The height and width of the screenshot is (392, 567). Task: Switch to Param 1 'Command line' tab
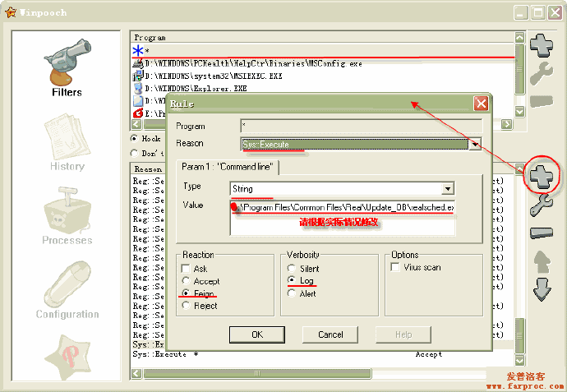tap(228, 167)
